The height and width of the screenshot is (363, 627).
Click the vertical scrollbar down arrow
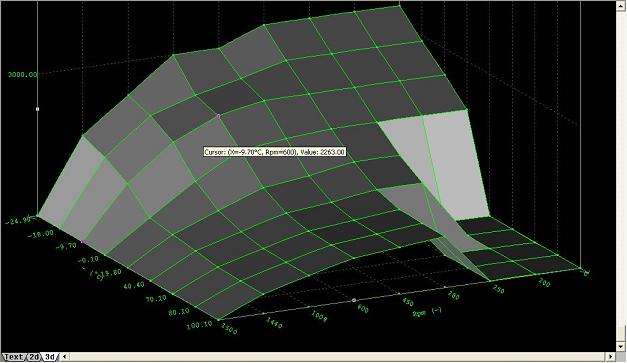point(621,347)
